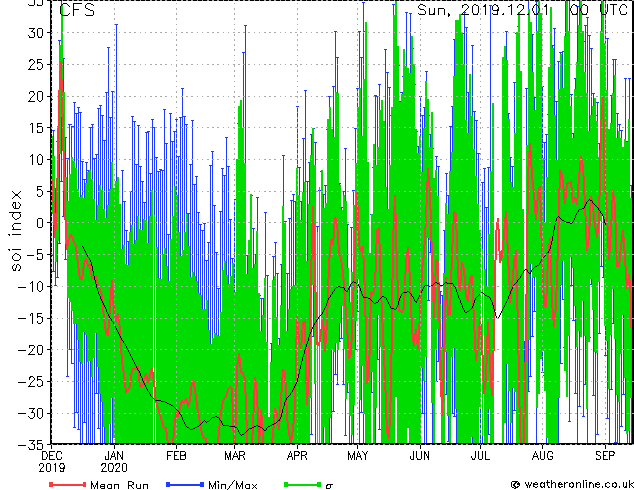Click the -25 y-axis tick label

pos(32,382)
